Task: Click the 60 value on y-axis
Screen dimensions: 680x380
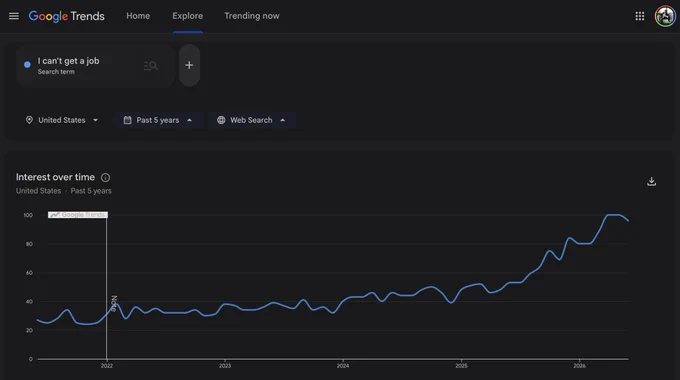Action: [x=29, y=273]
